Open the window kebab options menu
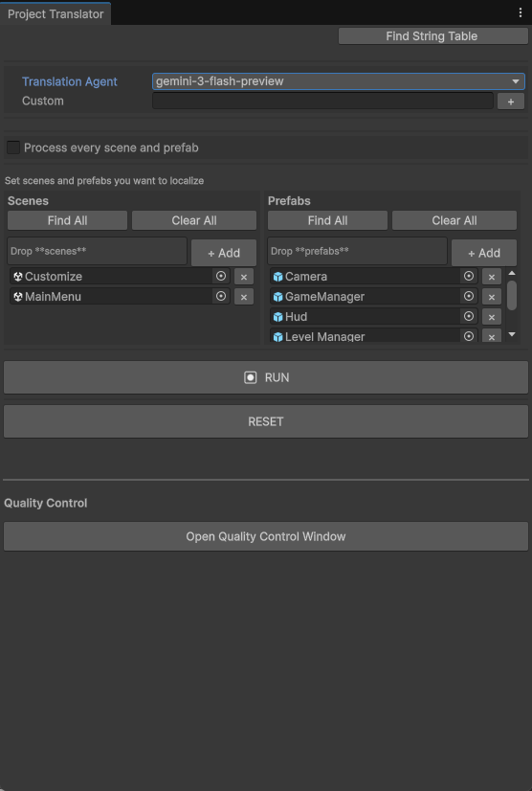Image resolution: width=532 pixels, height=791 pixels. click(521, 12)
